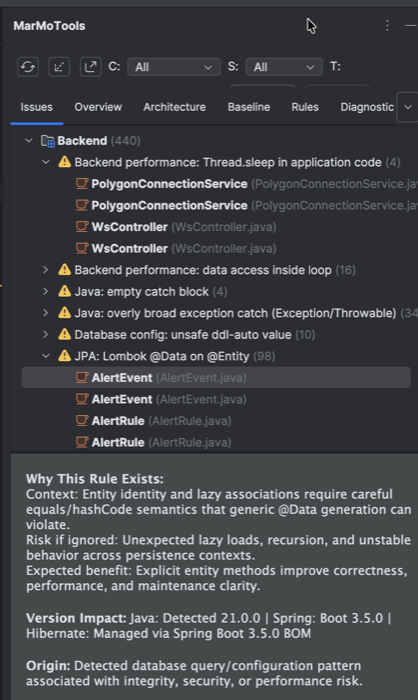
Task: Click the Java icon of second WsController row
Action: (x=82, y=248)
